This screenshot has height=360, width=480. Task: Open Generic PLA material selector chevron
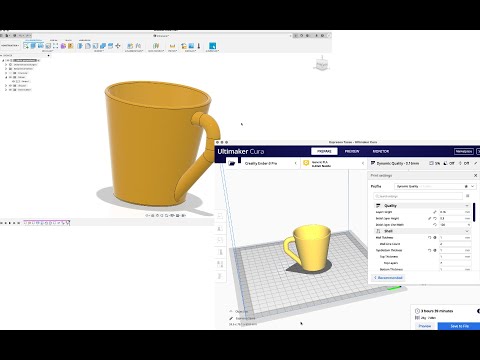click(x=363, y=163)
